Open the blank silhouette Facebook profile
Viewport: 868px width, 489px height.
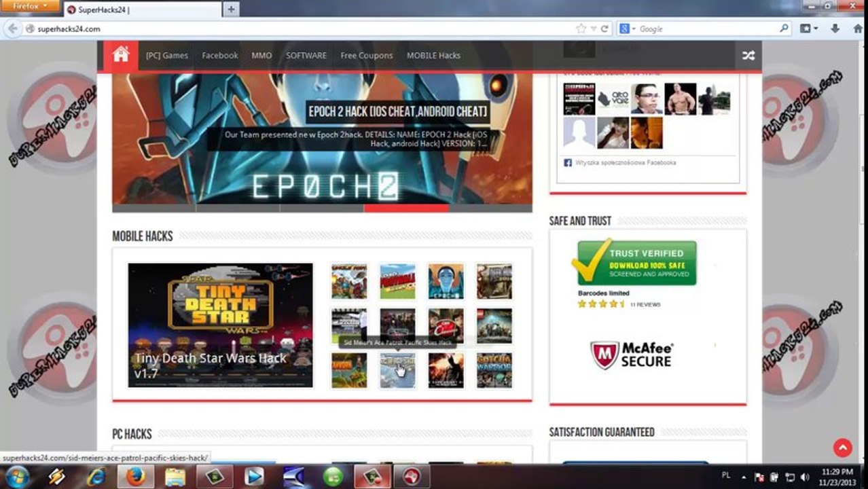click(x=579, y=132)
